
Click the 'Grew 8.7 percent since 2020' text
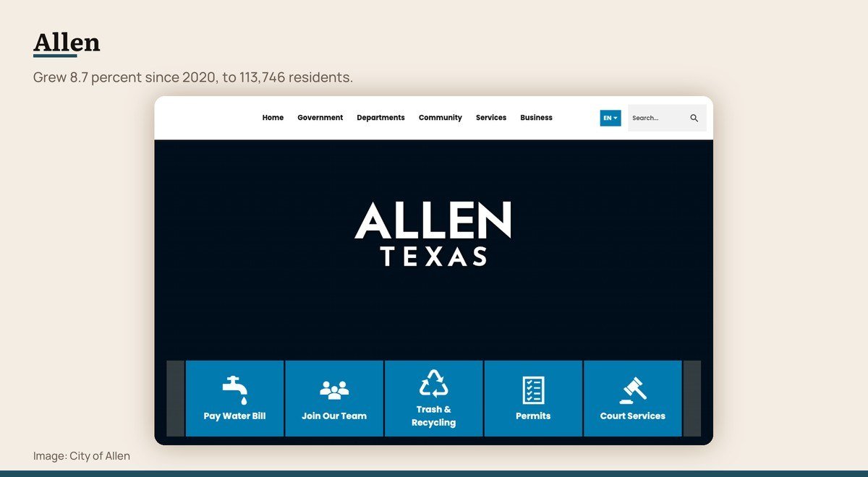(125, 77)
